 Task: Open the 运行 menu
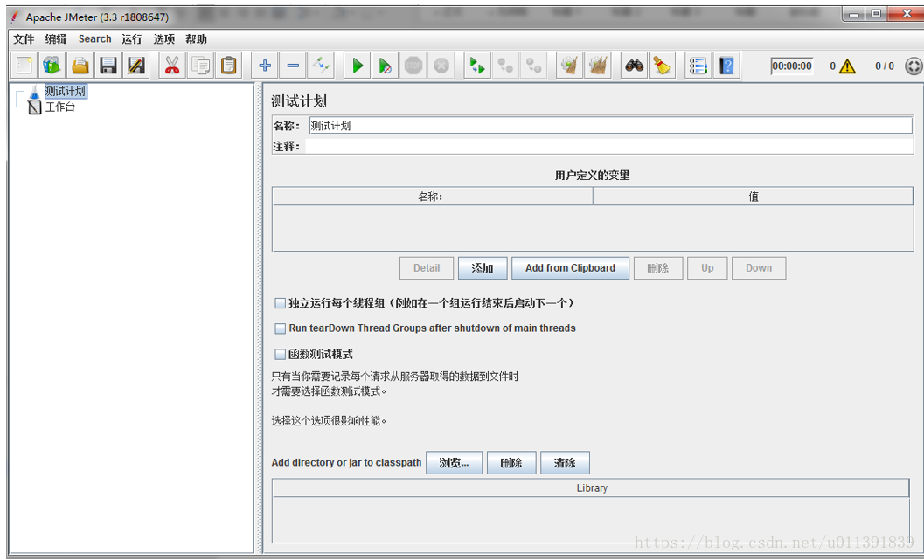132,38
